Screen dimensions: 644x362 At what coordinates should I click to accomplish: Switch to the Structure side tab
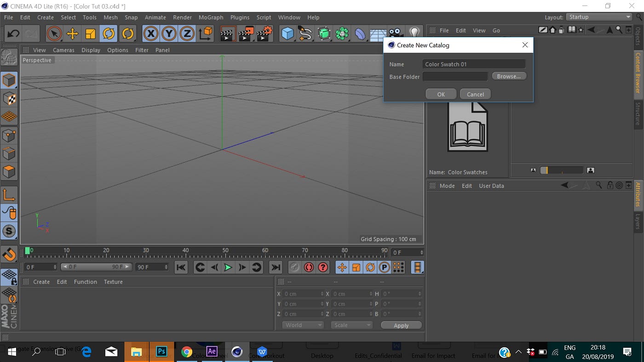tap(638, 113)
